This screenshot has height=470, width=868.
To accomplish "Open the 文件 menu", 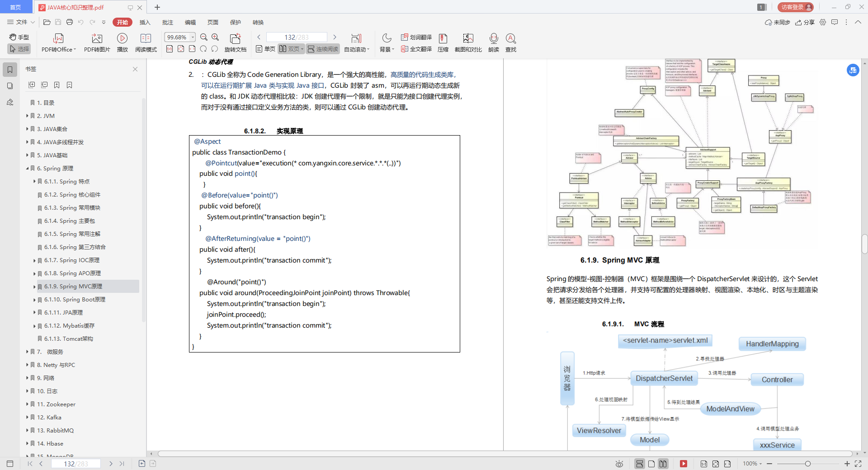I will pos(21,22).
